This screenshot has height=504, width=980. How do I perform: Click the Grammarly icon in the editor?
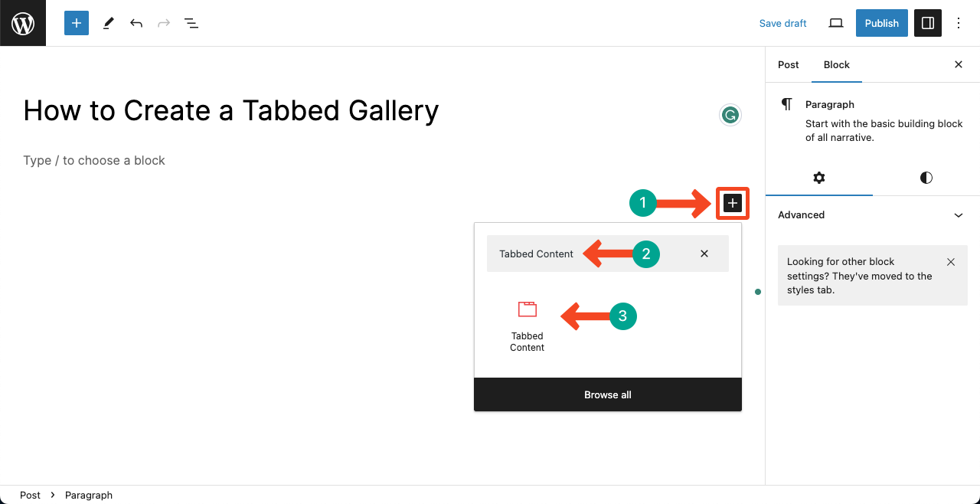click(730, 114)
